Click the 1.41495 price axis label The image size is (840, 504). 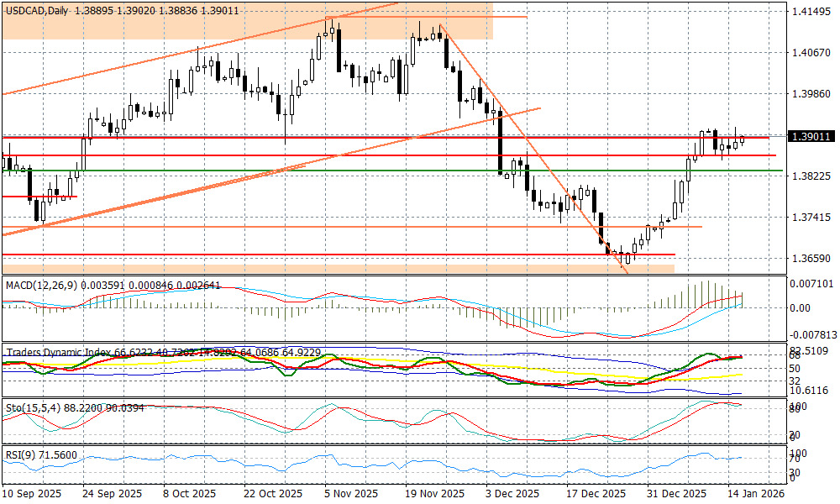(811, 11)
